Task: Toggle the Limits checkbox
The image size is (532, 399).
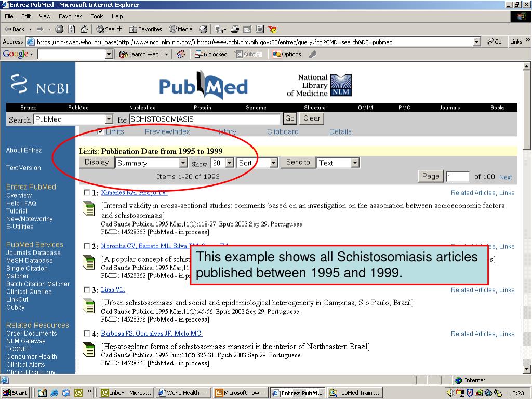Action: pos(100,131)
